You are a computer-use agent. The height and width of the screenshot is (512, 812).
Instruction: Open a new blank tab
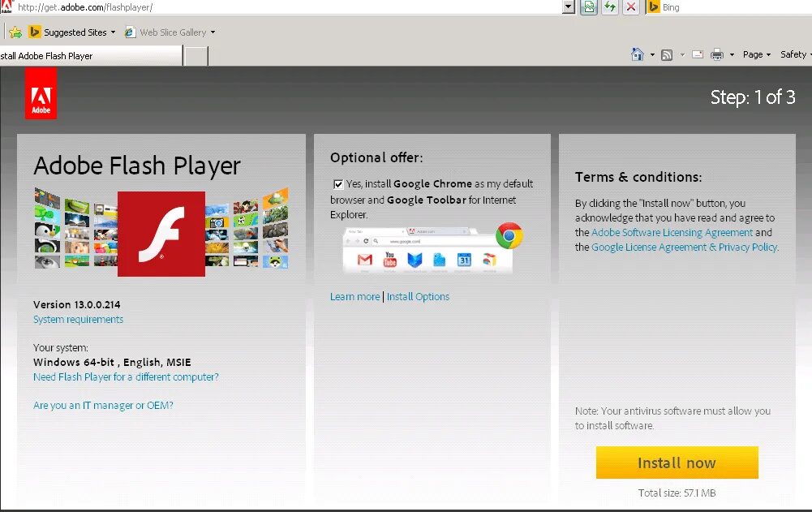coord(196,55)
